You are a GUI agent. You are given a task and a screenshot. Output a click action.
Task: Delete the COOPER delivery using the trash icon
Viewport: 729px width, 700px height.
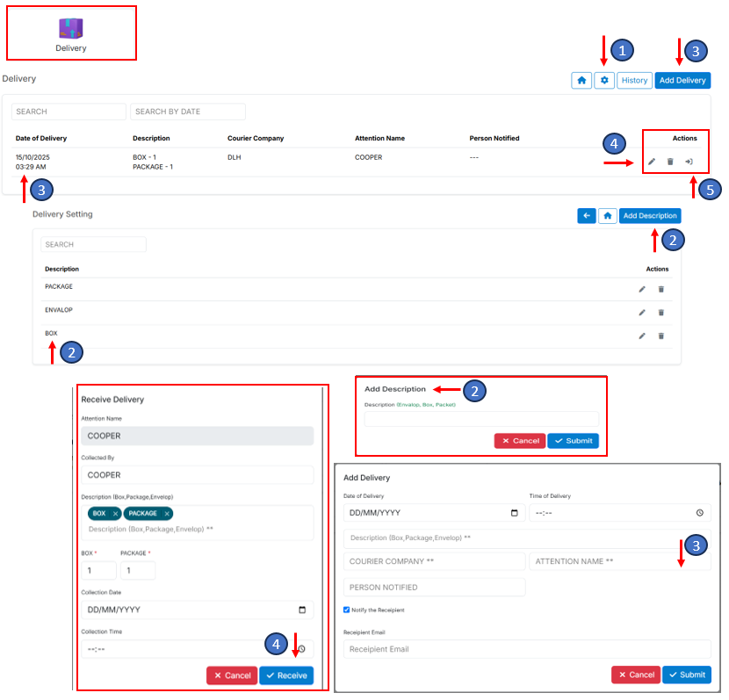670,162
